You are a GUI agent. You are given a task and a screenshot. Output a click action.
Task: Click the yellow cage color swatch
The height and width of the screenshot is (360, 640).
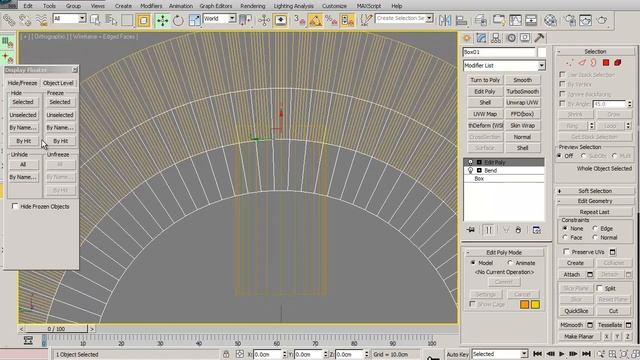point(535,304)
